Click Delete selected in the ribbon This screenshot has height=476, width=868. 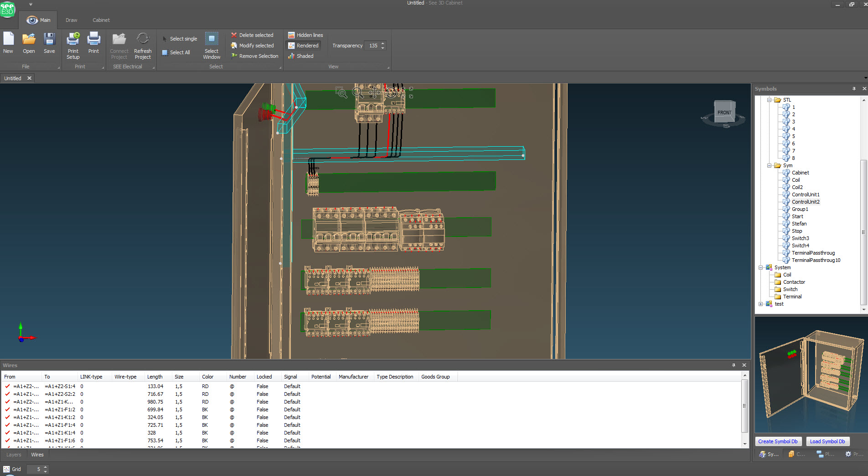click(x=252, y=35)
